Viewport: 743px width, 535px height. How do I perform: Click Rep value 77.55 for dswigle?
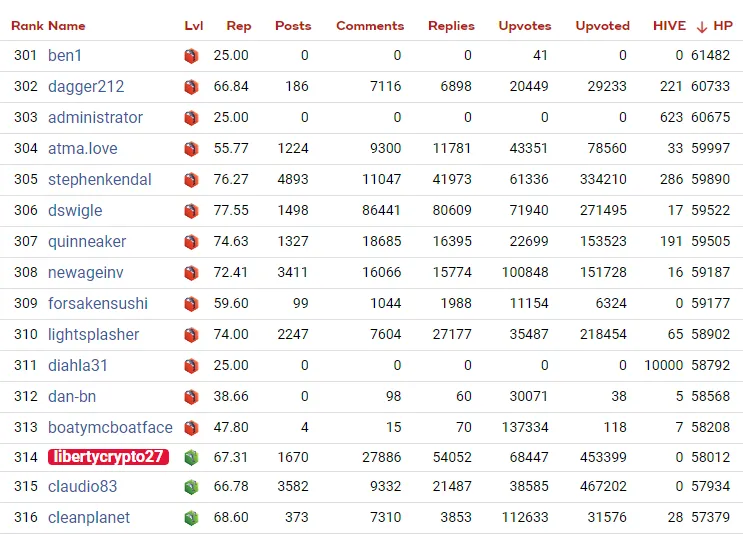pyautogui.click(x=231, y=210)
